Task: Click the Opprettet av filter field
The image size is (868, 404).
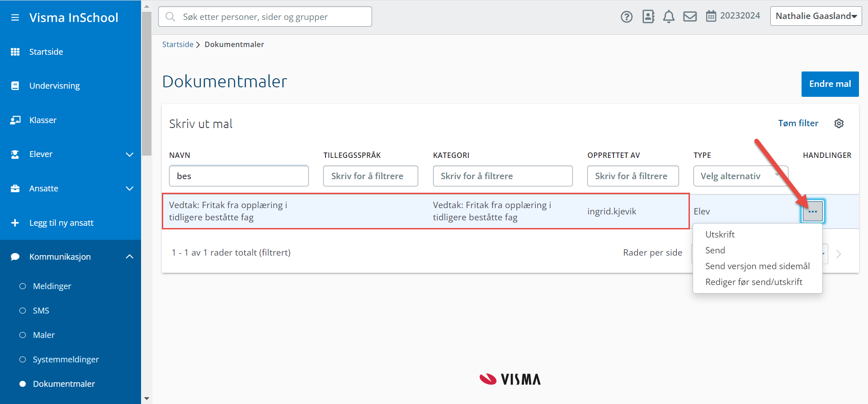Action: click(x=633, y=176)
